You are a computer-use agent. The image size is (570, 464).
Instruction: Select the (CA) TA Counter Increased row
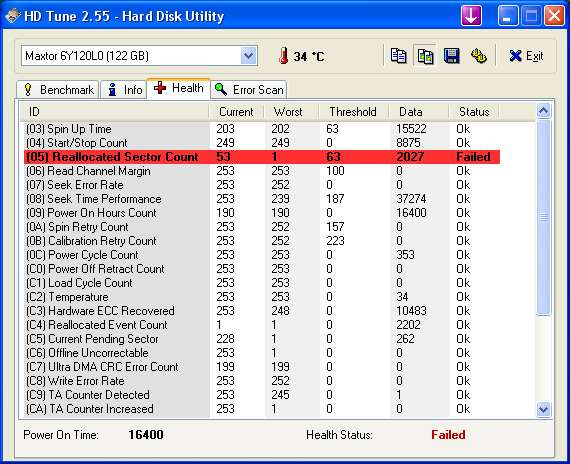click(262, 409)
